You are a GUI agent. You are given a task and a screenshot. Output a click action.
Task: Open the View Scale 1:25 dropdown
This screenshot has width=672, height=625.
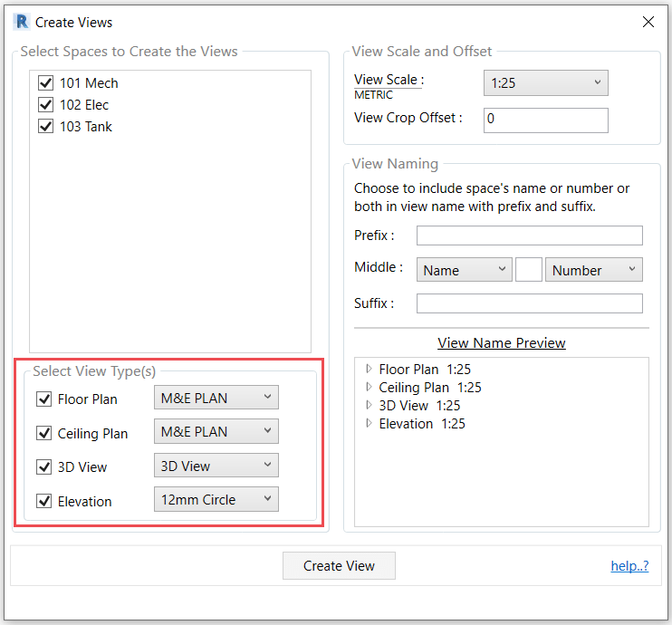(545, 83)
